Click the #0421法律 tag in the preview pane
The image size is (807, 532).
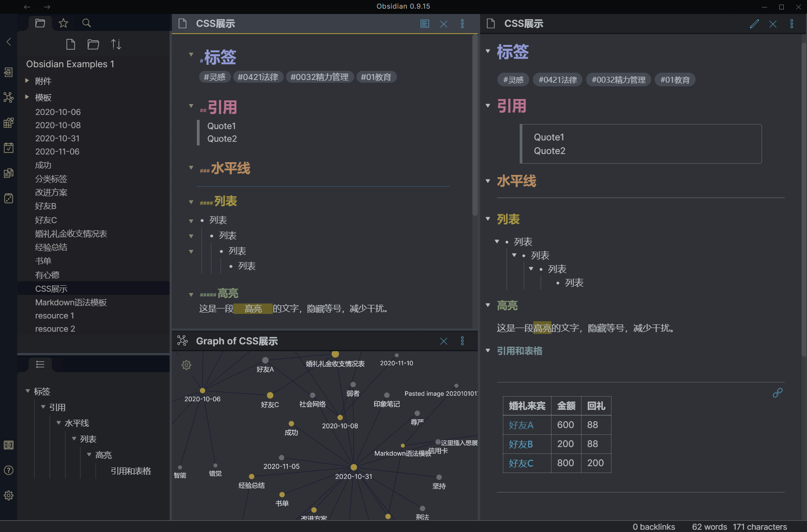557,80
